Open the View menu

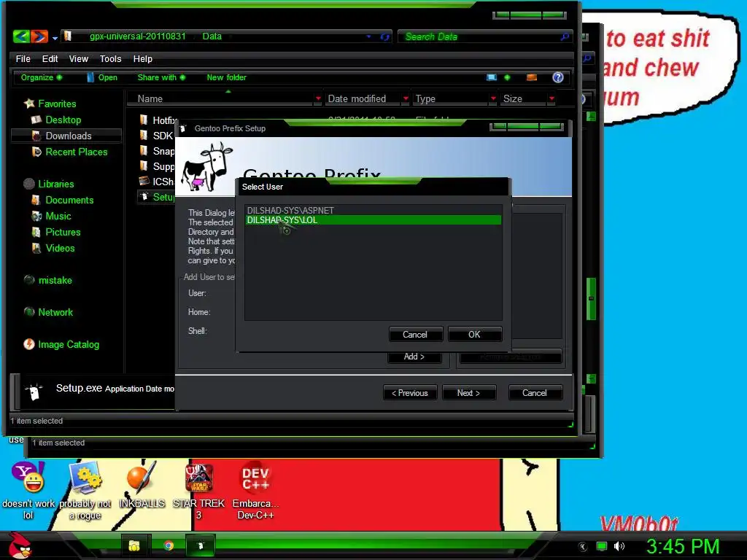79,58
